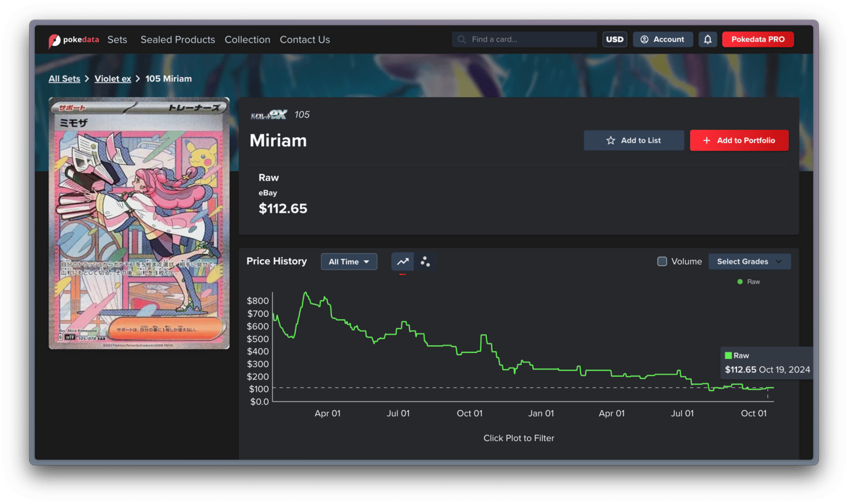848x504 pixels.
Task: Change currency with the USD selector
Action: (x=614, y=39)
